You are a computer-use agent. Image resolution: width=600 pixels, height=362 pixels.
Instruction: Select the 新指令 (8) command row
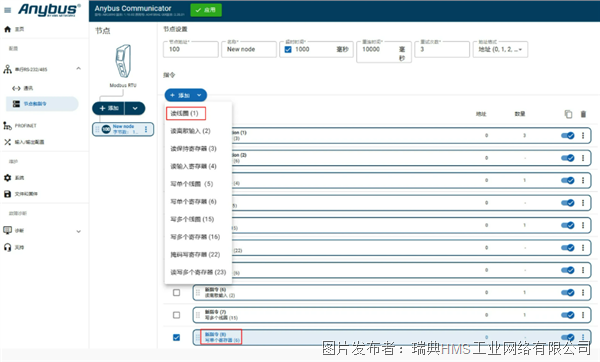392,338
